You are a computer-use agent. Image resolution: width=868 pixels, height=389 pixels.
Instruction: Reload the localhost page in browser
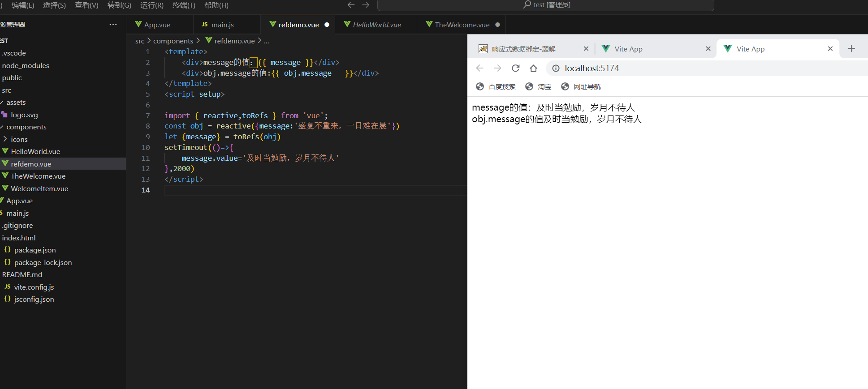pos(515,68)
